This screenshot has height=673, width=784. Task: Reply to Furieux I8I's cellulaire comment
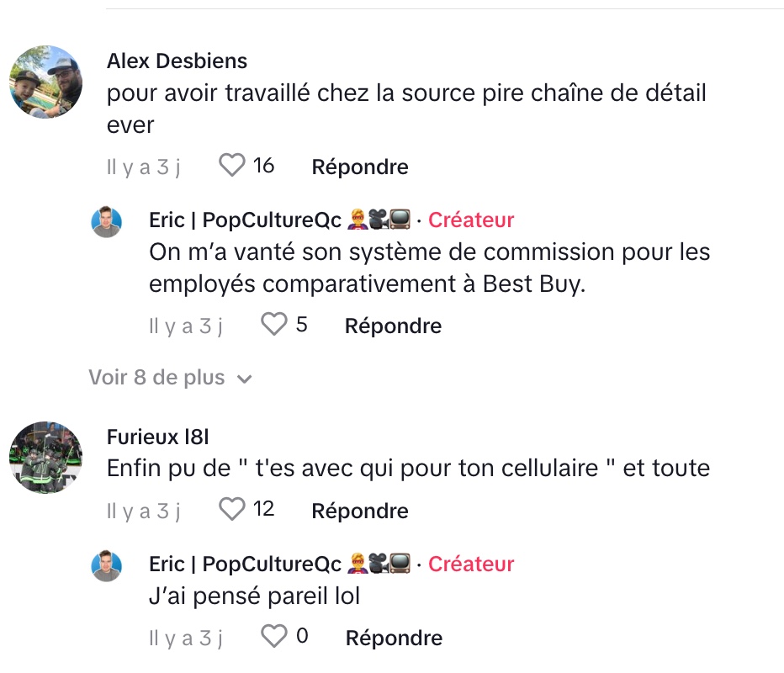coord(360,511)
